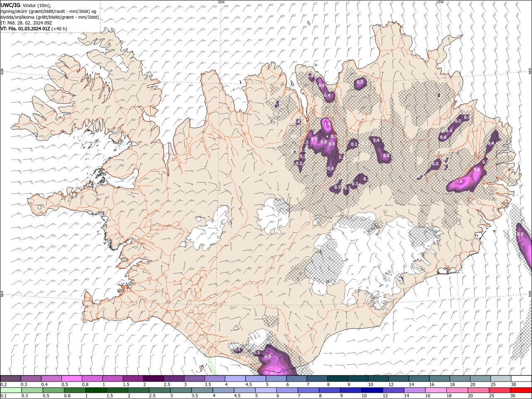Click the "IT: Mið. 28. 02. 2024 09Z" line
532x399 pixels.
pos(26,23)
